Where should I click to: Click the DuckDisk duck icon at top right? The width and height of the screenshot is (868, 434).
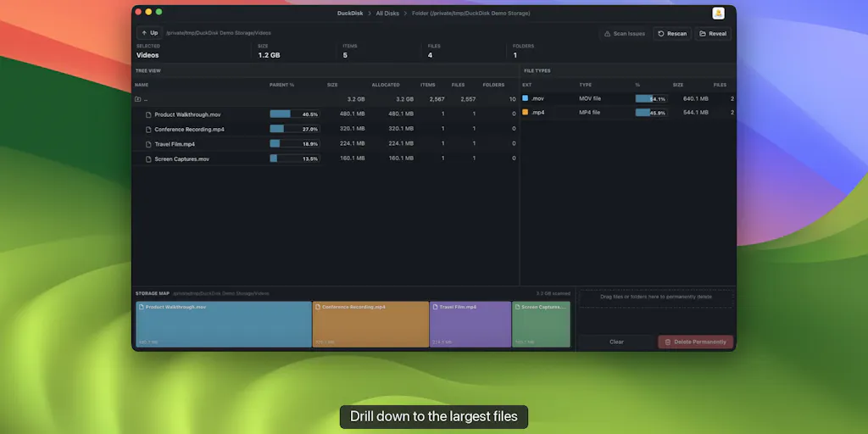coord(719,14)
